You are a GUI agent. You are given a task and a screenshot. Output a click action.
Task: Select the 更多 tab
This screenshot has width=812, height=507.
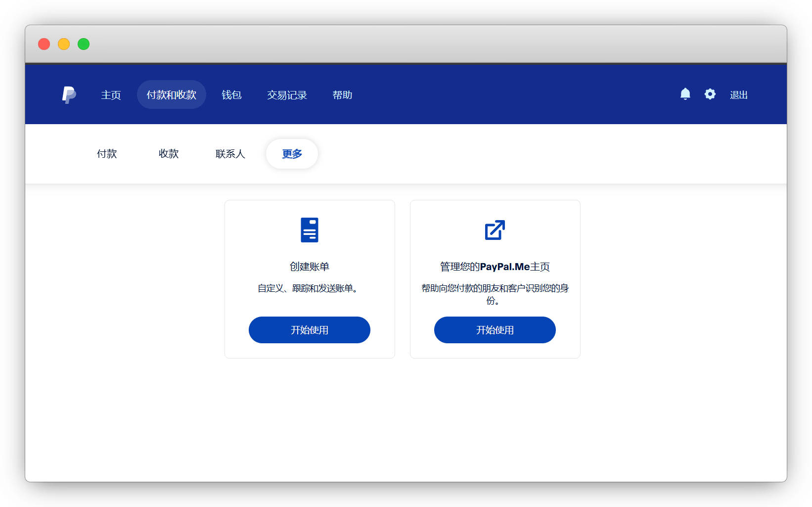pyautogui.click(x=292, y=154)
